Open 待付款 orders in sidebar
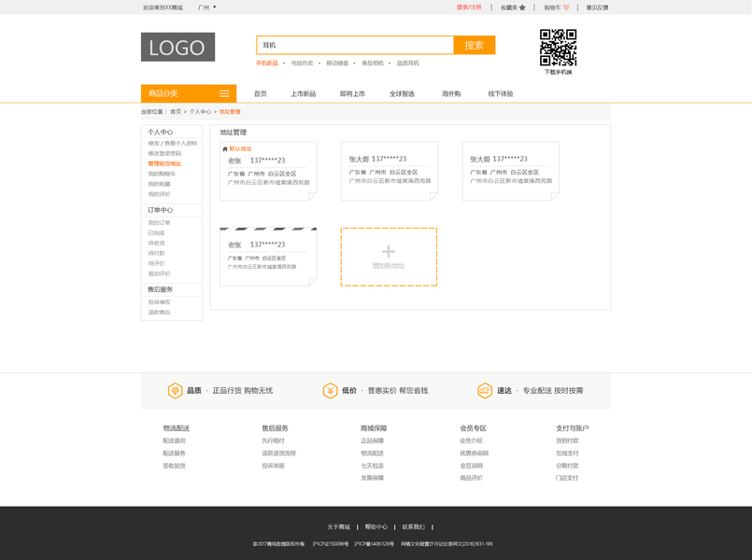Image resolution: width=752 pixels, height=560 pixels. pyautogui.click(x=156, y=254)
